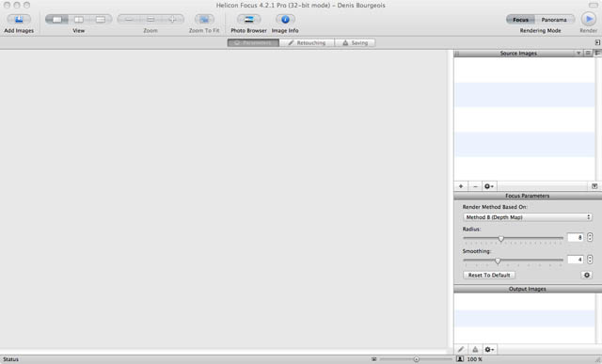Click the Source Images bottom-right collapse icon

coord(594,186)
